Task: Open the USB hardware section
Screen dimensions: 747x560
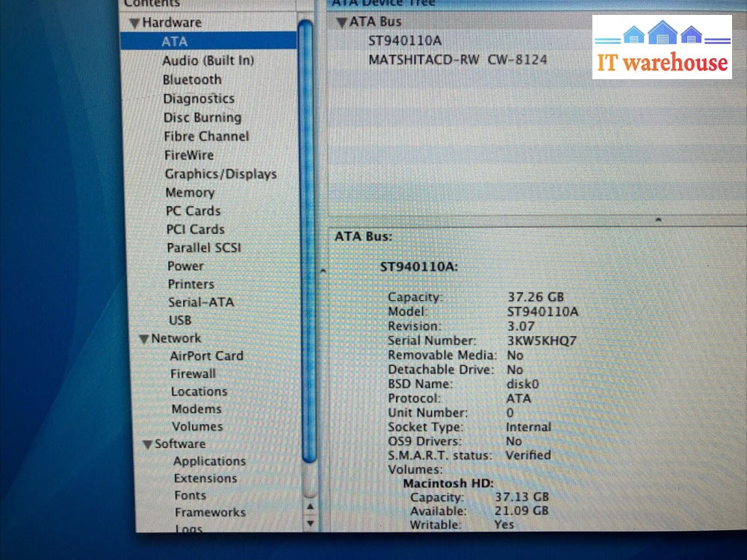Action: click(x=180, y=320)
